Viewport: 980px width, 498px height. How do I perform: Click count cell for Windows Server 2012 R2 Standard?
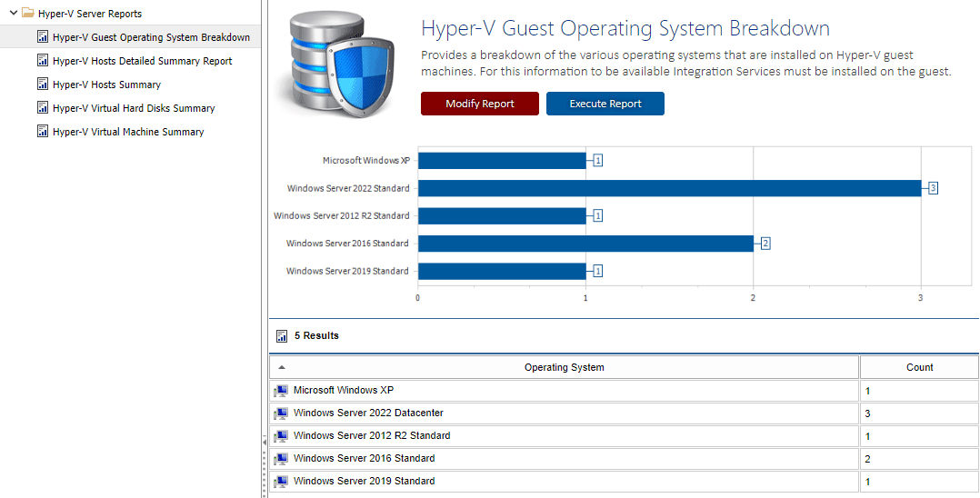(919, 435)
